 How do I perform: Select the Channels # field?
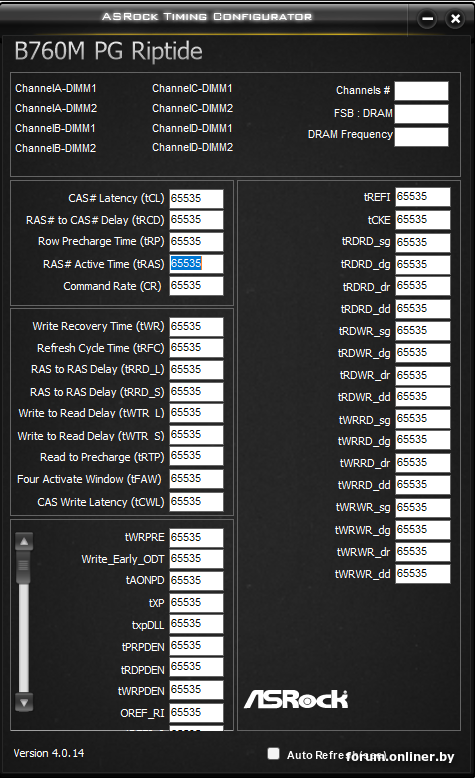tap(421, 91)
